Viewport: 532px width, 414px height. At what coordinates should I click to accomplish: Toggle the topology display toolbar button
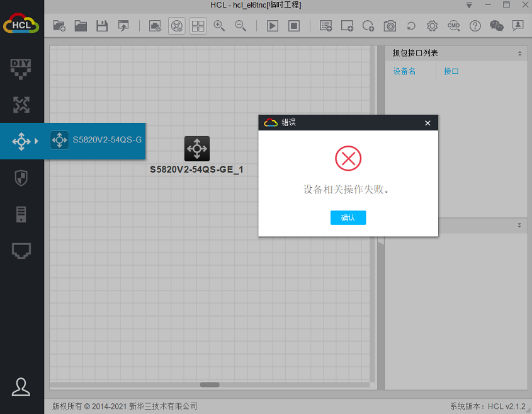(x=177, y=26)
